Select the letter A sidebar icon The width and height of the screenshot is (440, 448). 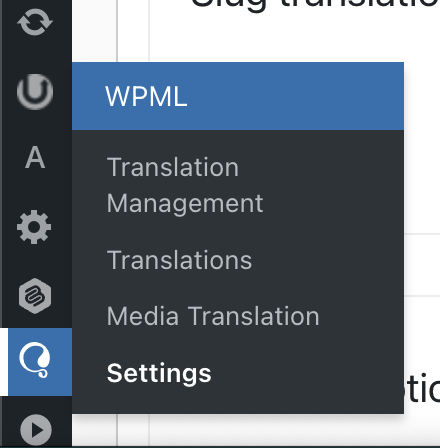(x=35, y=157)
